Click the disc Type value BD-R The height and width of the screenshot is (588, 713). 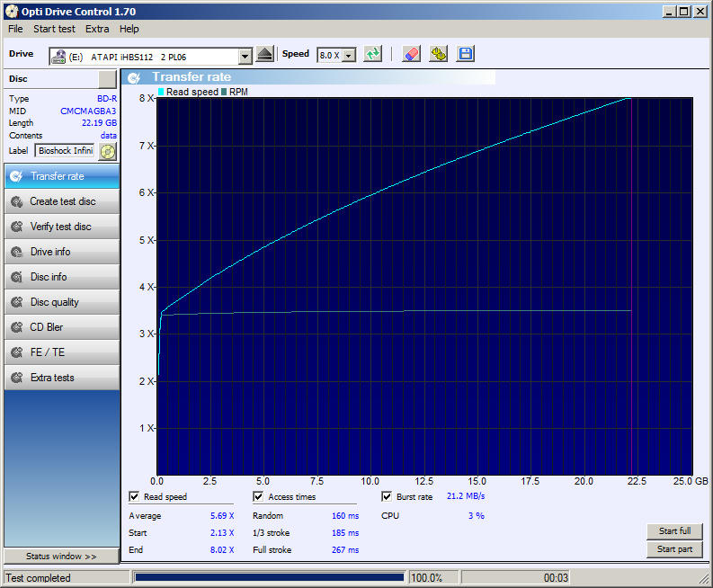click(x=107, y=99)
